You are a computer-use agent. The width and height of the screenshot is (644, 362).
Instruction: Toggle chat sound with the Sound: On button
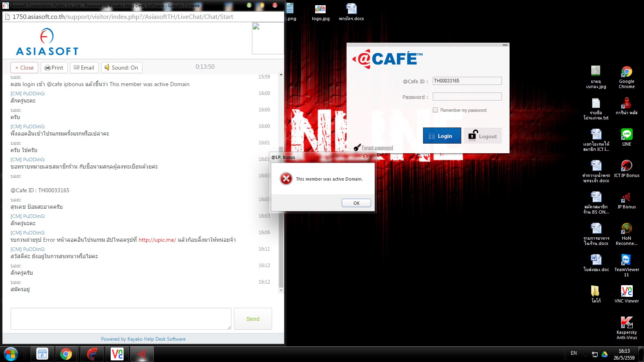(x=122, y=68)
